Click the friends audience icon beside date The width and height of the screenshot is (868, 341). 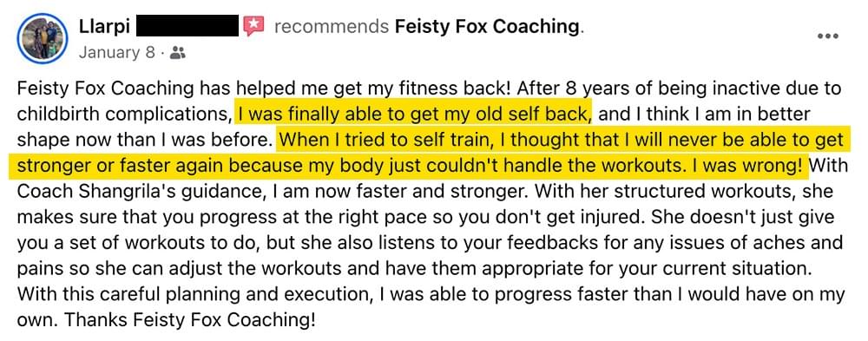(x=178, y=53)
